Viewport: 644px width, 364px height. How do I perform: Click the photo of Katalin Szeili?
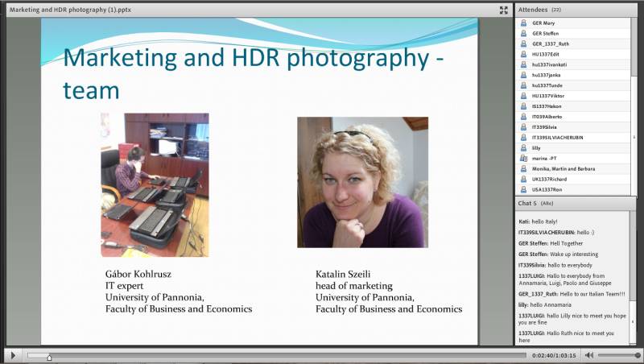pos(362,182)
